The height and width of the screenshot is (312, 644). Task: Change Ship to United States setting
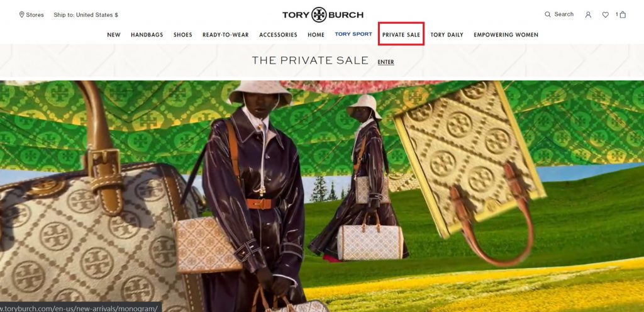86,14
